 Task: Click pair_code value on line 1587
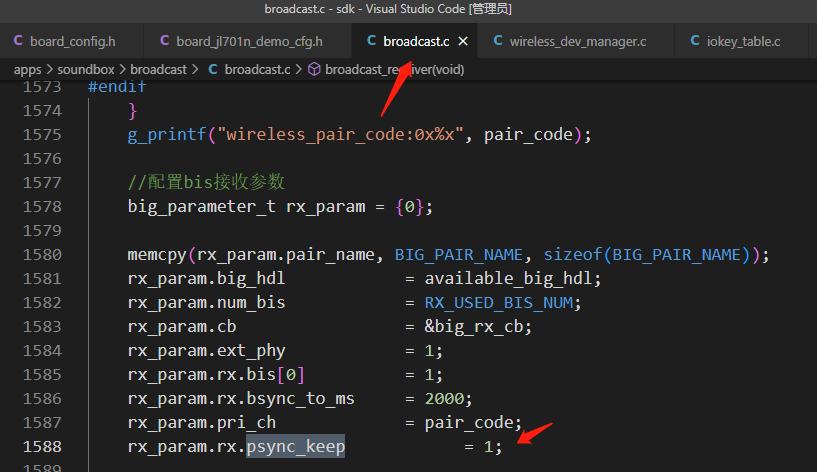click(468, 423)
